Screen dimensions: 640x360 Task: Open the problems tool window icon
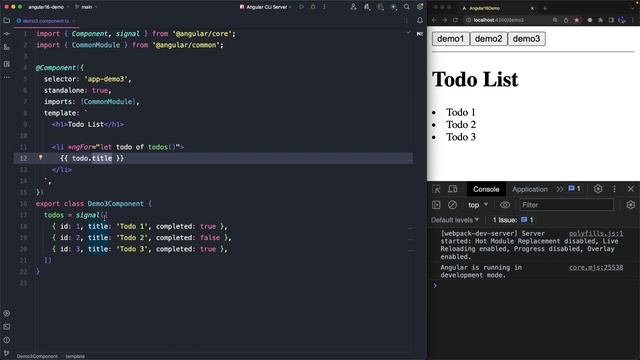[x=7, y=340]
